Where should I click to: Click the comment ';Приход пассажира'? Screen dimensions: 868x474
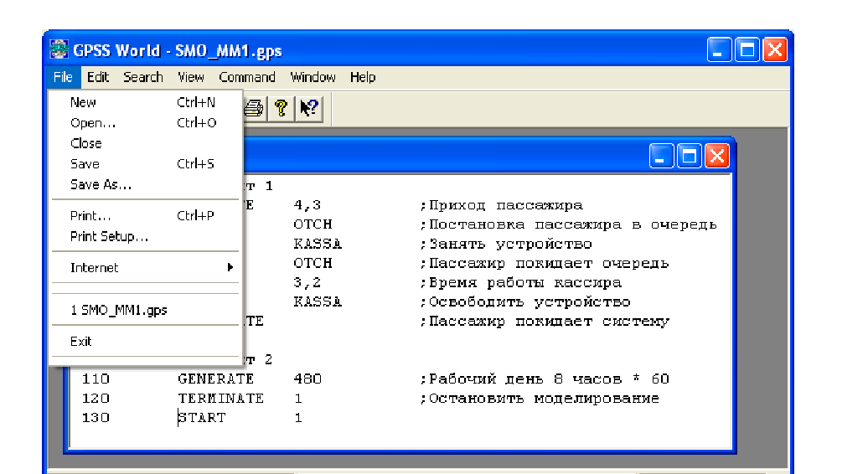502,205
